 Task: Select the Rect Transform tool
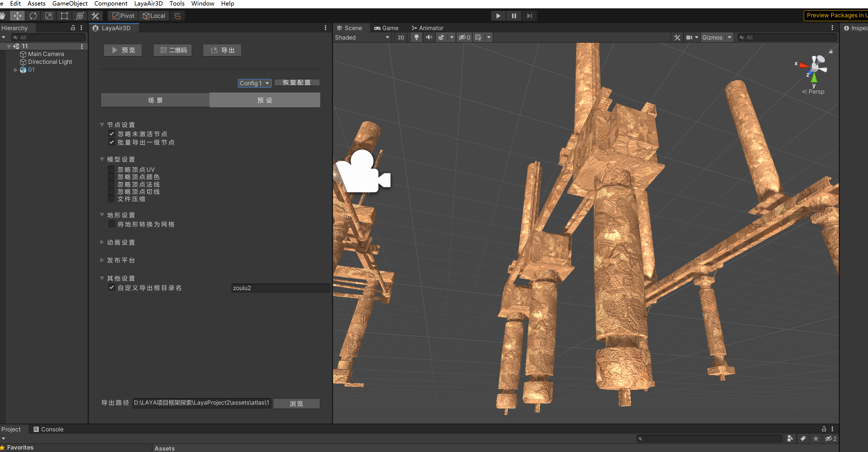[x=64, y=16]
